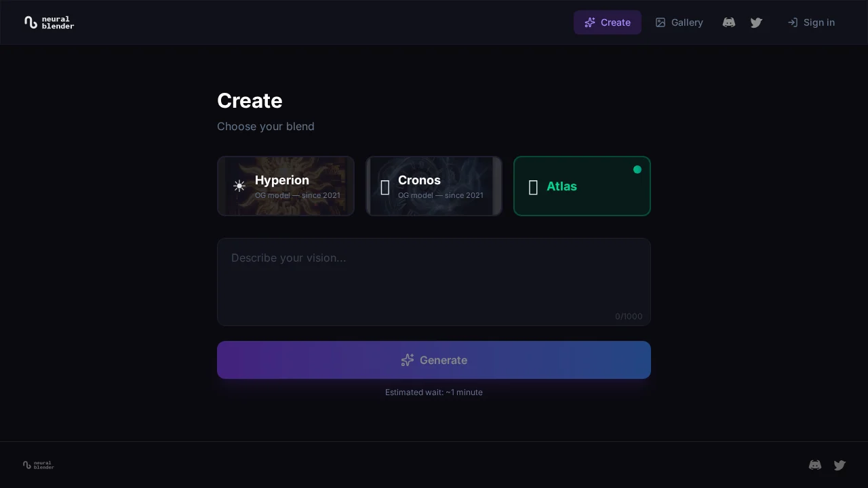Click the Discord icon in the header
The height and width of the screenshot is (488, 868).
pos(729,22)
